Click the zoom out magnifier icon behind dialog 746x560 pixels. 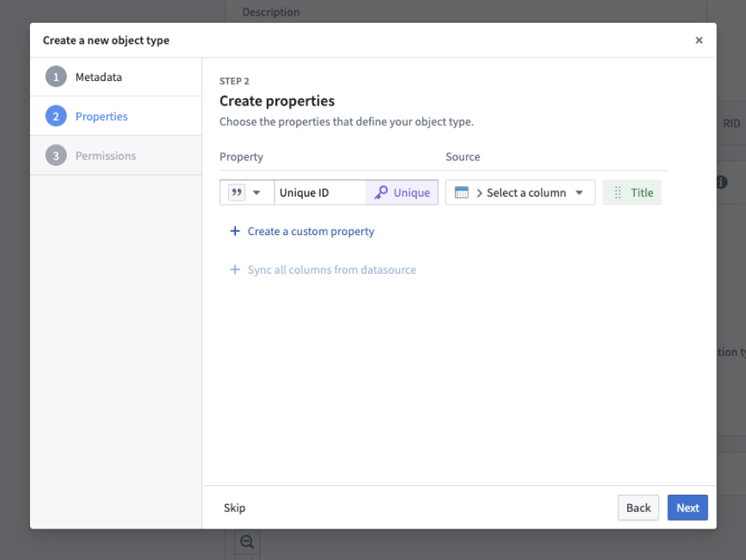tap(247, 541)
